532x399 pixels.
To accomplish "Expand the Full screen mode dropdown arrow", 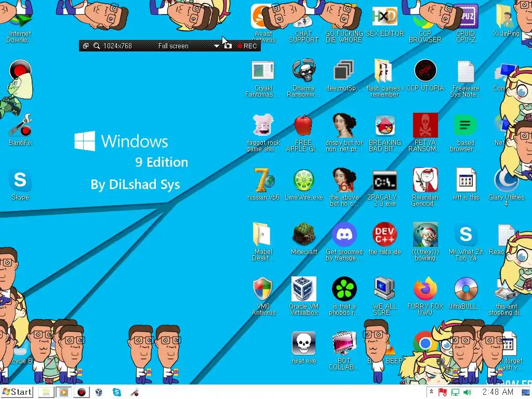I will click(x=216, y=46).
